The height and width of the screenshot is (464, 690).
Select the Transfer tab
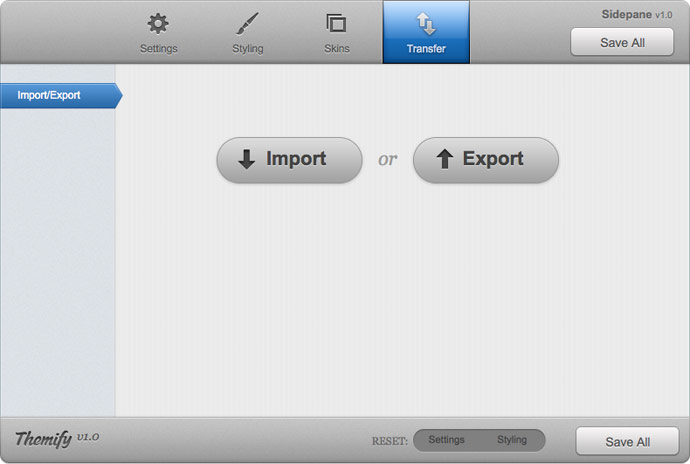pos(426,32)
